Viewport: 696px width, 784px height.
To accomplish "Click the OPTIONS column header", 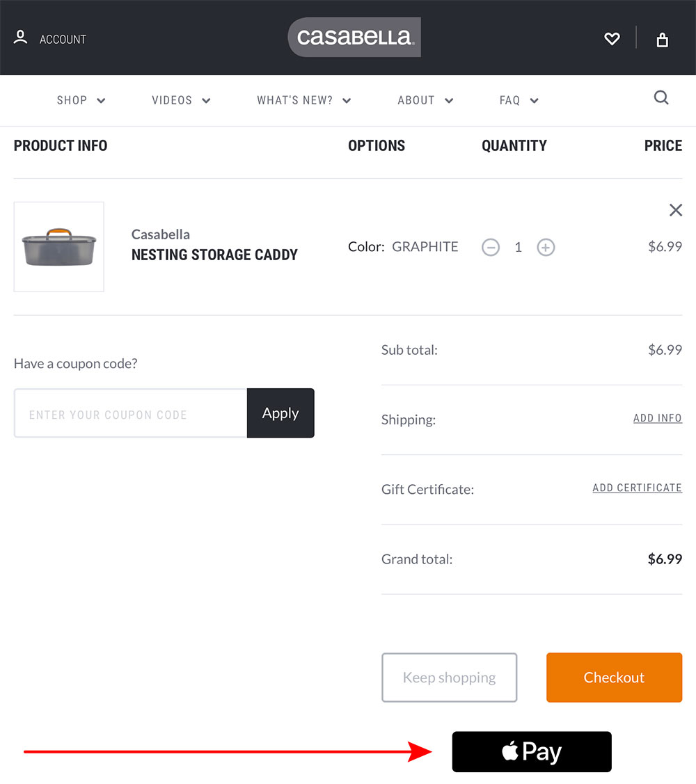I will point(377,145).
